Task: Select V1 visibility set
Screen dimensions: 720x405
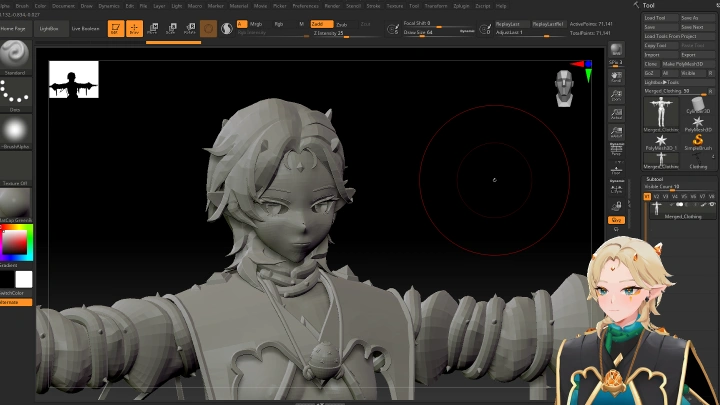Action: tap(647, 197)
